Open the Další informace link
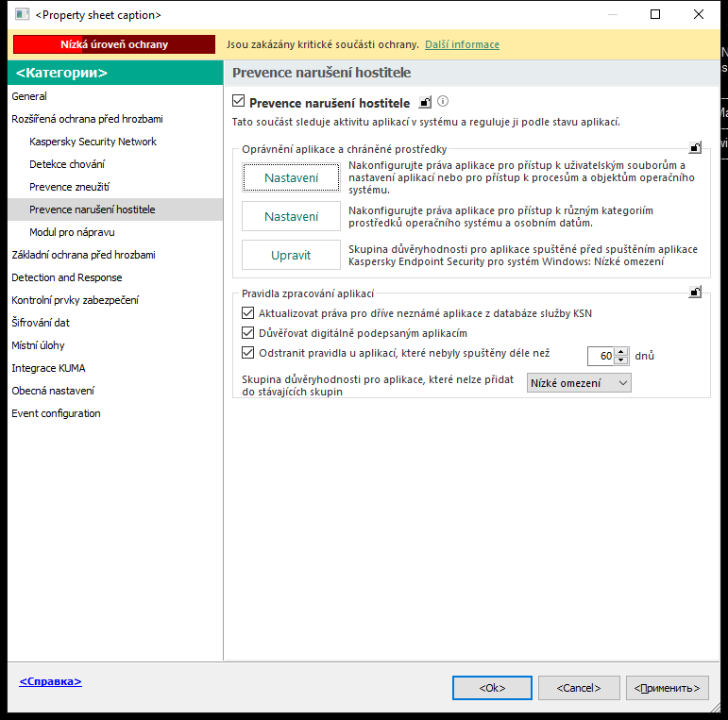 pos(462,44)
